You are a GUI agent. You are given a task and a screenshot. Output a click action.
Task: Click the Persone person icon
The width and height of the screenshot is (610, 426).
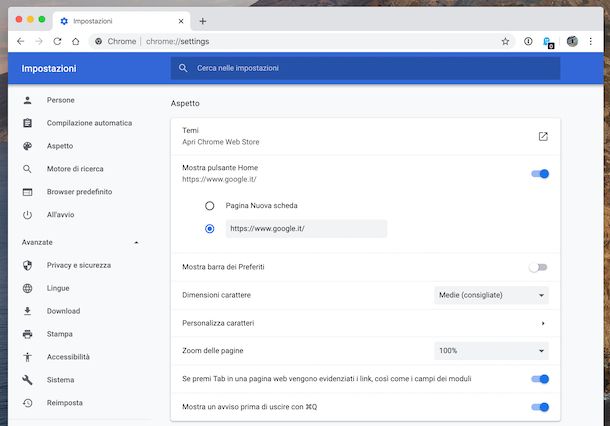click(x=27, y=100)
